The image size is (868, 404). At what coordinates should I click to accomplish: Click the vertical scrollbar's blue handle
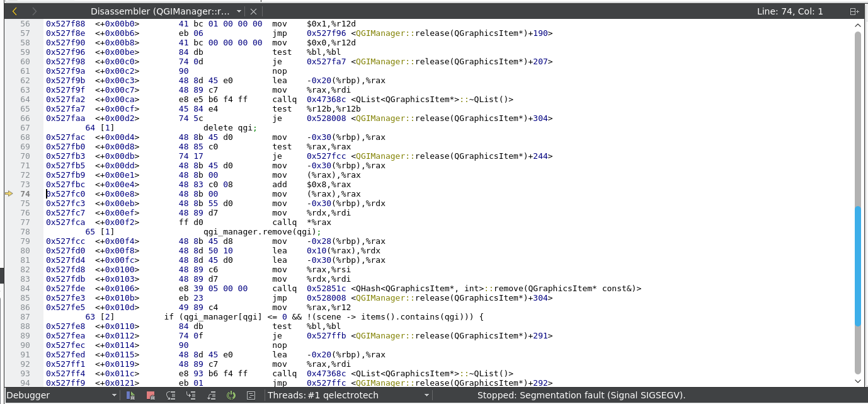(857, 266)
